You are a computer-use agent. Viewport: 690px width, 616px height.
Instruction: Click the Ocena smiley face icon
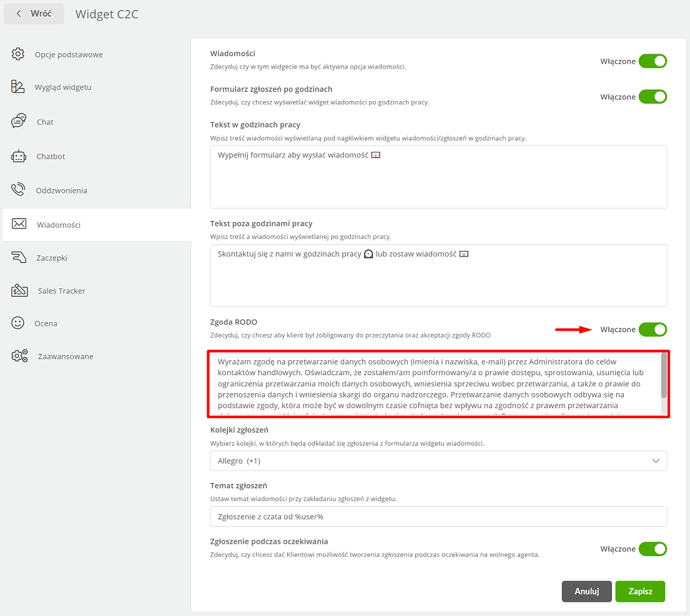tap(17, 323)
